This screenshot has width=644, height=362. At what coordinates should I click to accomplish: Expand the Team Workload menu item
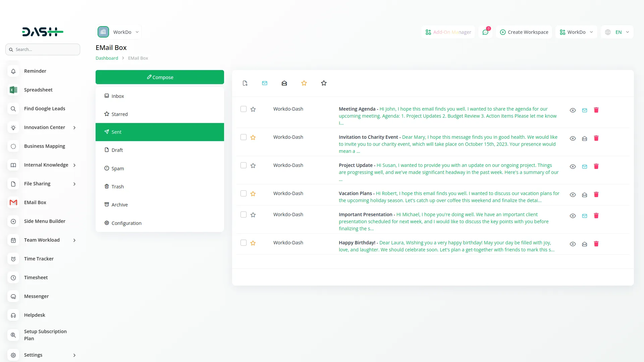(42, 240)
